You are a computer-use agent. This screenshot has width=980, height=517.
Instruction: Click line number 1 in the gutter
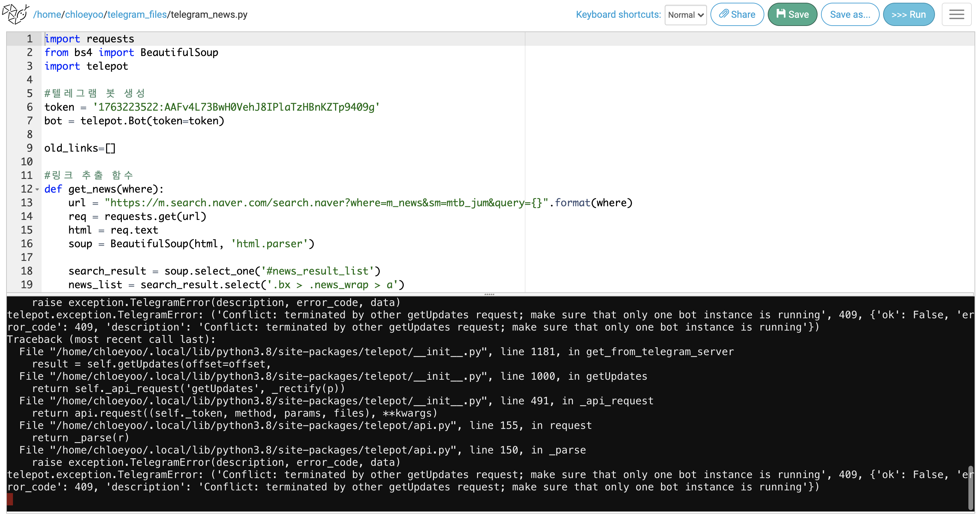pyautogui.click(x=30, y=39)
